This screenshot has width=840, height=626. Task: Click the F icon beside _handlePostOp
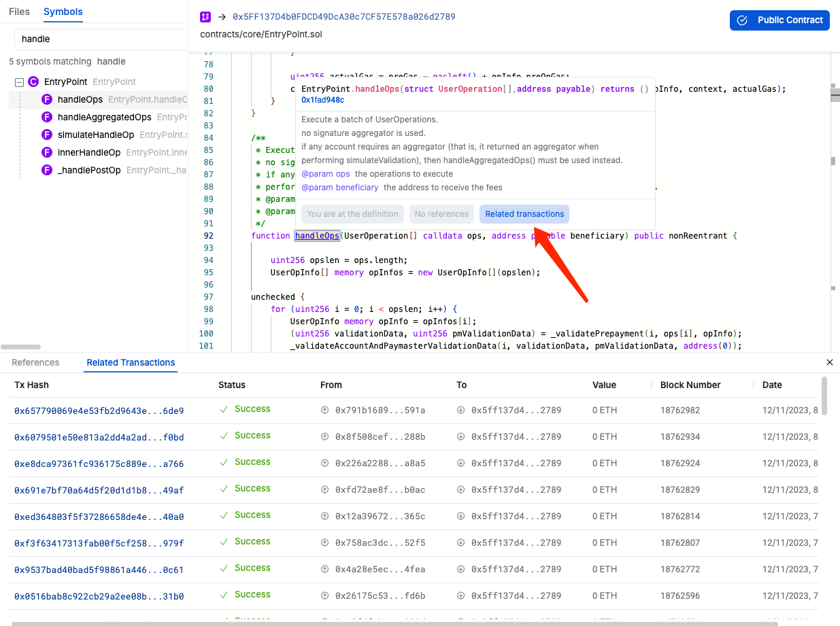click(x=47, y=171)
